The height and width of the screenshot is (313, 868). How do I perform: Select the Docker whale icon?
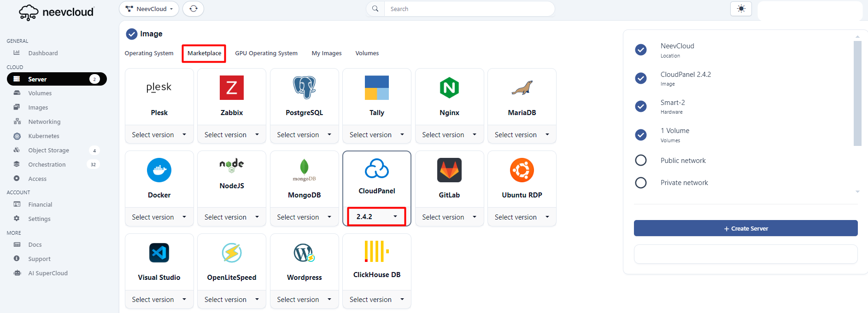[x=159, y=170]
